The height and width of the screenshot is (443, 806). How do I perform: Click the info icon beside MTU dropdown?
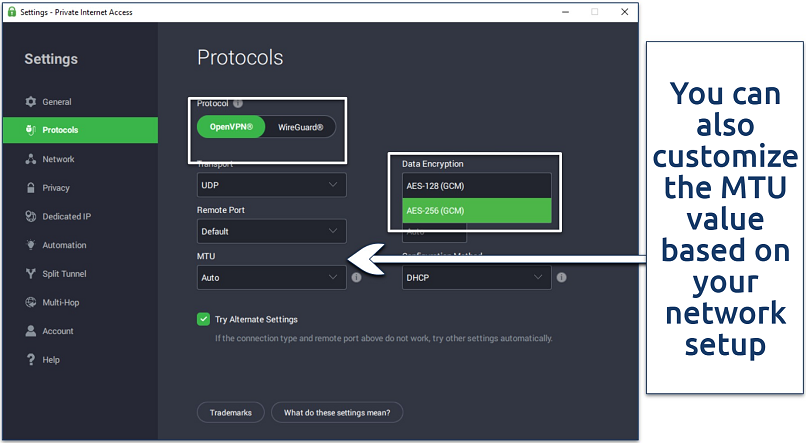tap(356, 278)
